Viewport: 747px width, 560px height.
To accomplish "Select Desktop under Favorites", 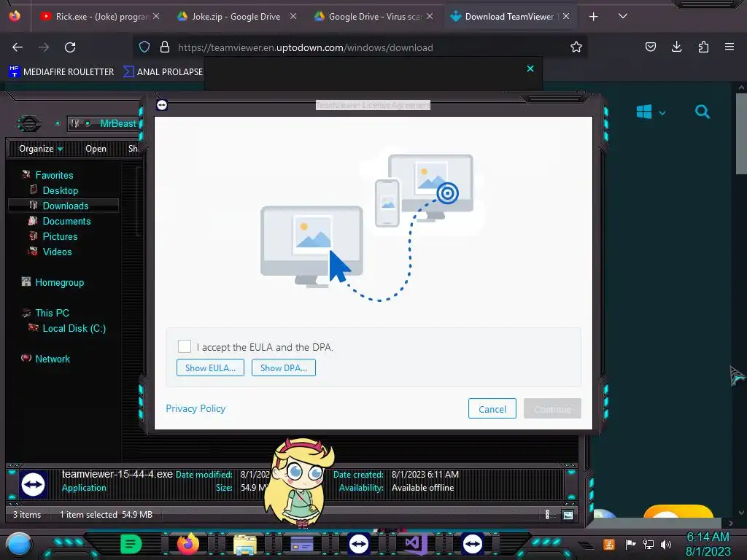I will (x=60, y=190).
